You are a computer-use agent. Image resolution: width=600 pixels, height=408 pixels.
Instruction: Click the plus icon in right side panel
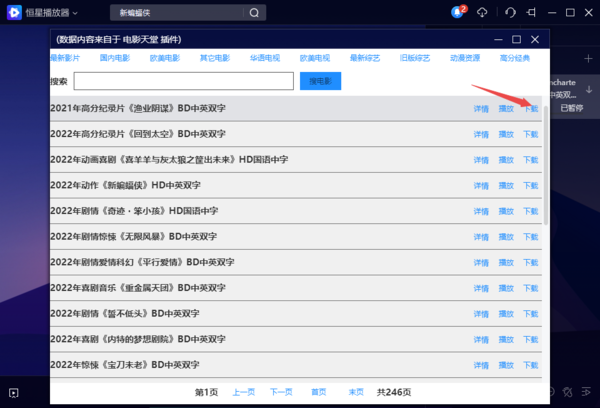coord(588,59)
